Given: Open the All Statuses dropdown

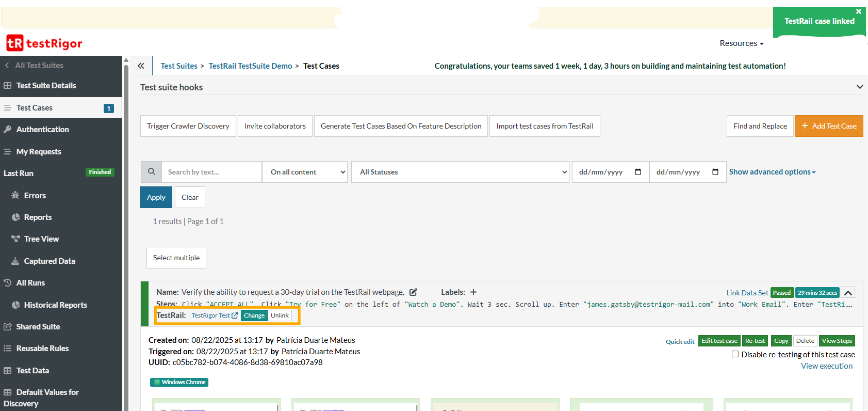Looking at the screenshot, I should [x=461, y=172].
